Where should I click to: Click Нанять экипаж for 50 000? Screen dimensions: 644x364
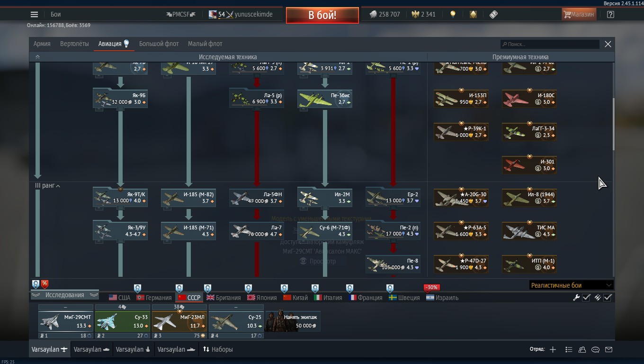pyautogui.click(x=293, y=321)
